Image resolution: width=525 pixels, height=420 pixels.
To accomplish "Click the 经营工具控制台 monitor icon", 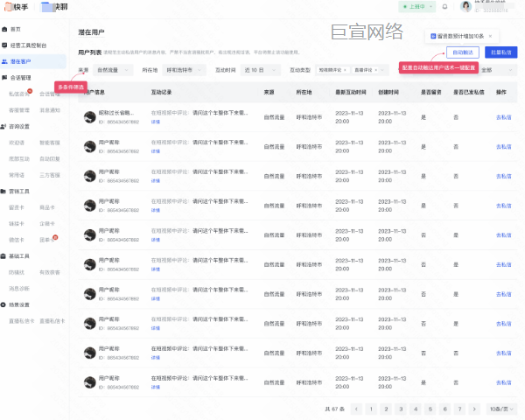I will point(4,45).
